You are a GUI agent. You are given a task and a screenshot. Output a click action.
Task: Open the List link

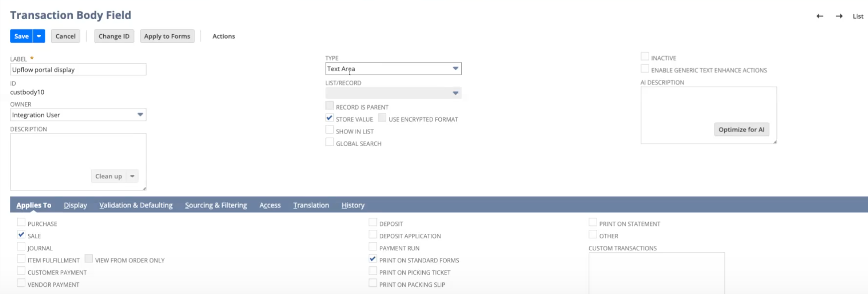pyautogui.click(x=858, y=16)
